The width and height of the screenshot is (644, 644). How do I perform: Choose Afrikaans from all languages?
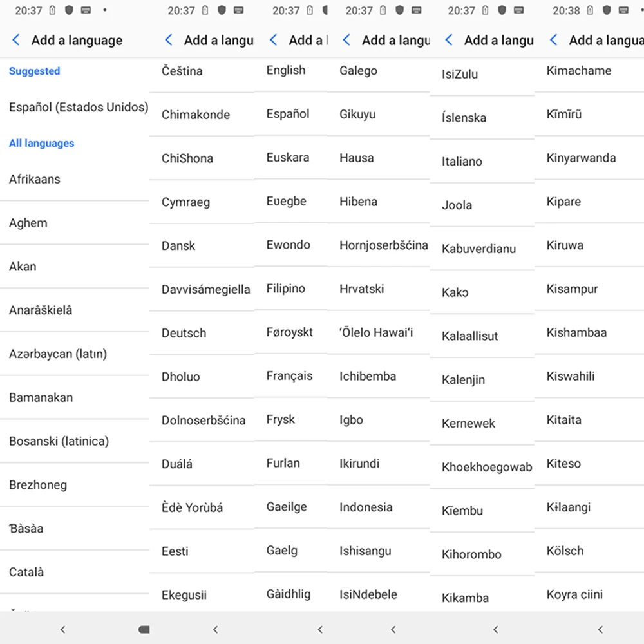tap(75, 180)
